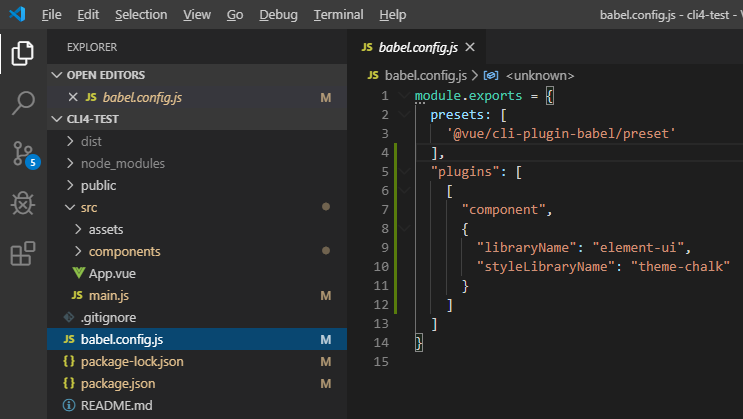Open the Help menu
The height and width of the screenshot is (419, 743).
(392, 15)
